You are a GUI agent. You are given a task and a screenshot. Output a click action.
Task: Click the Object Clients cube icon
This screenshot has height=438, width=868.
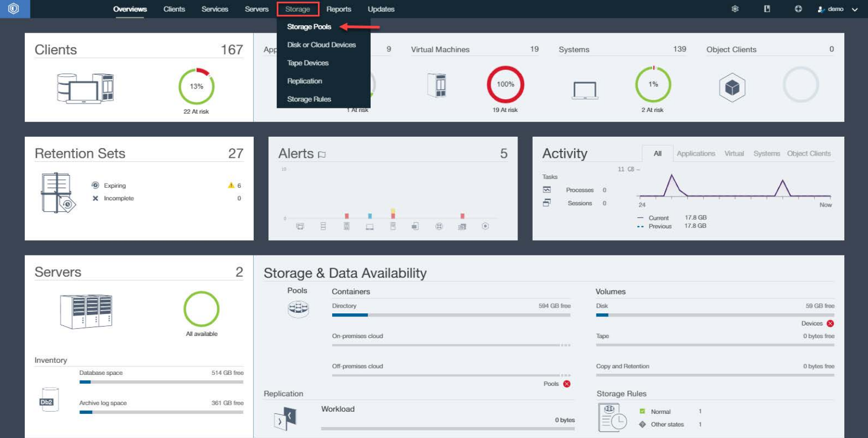[732, 87]
